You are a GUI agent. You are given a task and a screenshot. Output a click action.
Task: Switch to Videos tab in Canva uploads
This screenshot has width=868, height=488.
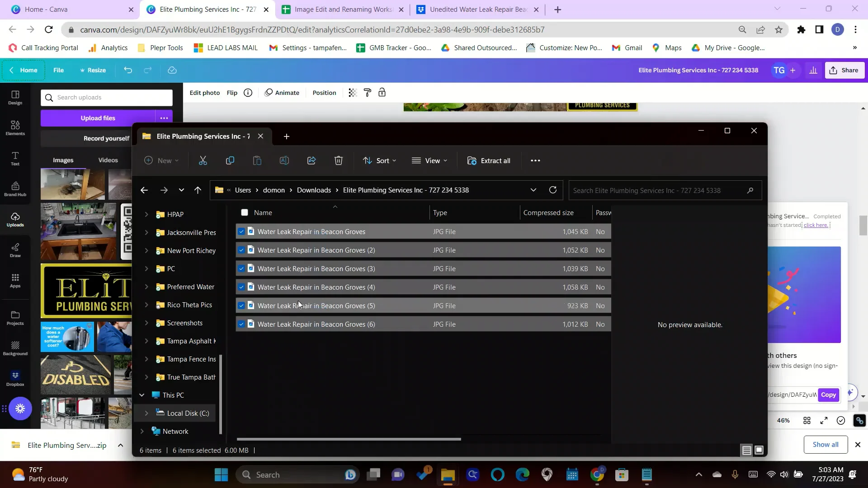click(x=108, y=160)
